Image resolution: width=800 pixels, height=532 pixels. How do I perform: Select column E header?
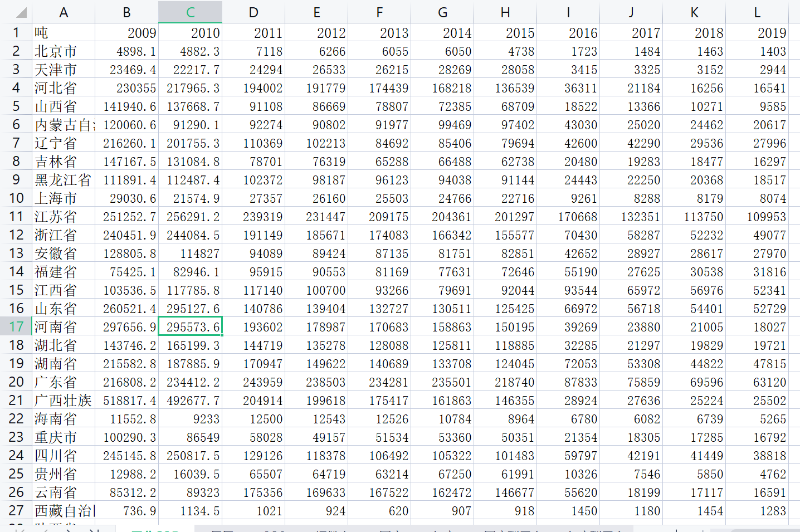tap(316, 12)
